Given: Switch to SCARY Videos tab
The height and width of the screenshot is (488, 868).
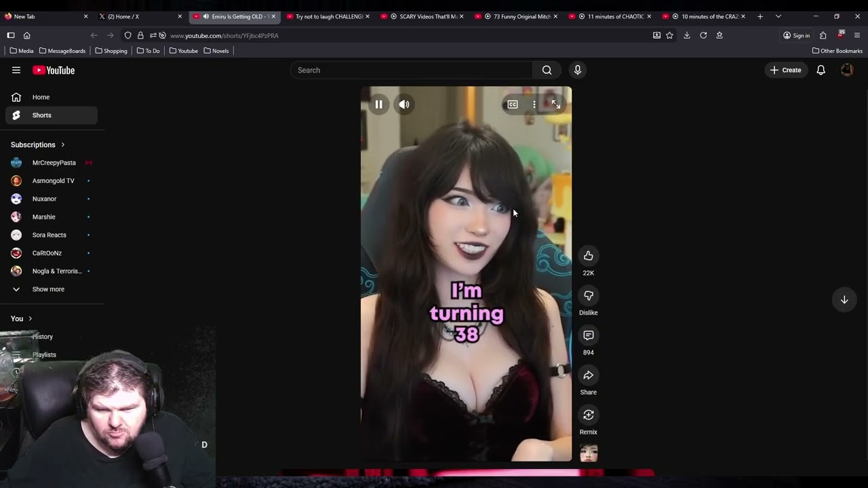Looking at the screenshot, I should point(422,16).
